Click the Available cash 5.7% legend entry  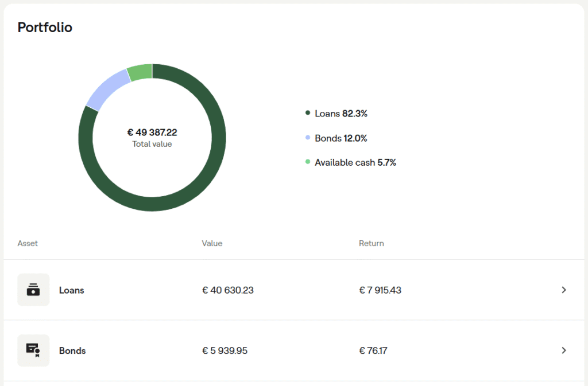pyautogui.click(x=355, y=162)
